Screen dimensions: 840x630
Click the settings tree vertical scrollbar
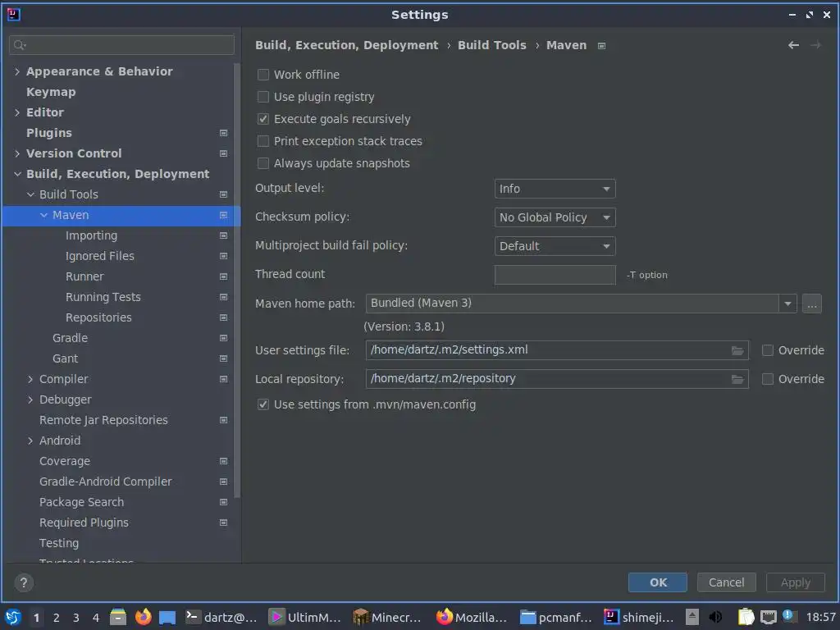(237, 281)
